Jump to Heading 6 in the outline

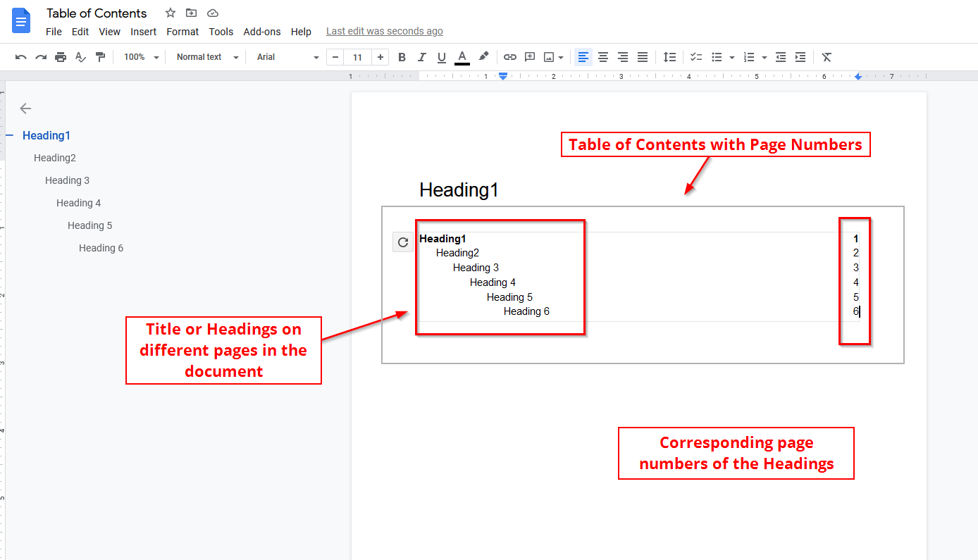tap(101, 248)
